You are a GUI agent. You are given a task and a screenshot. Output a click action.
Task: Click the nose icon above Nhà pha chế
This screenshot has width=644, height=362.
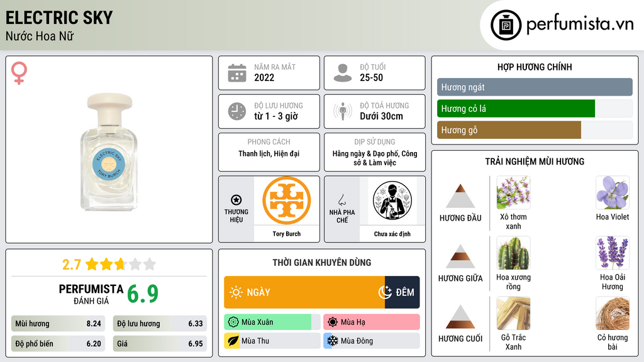[x=341, y=200]
